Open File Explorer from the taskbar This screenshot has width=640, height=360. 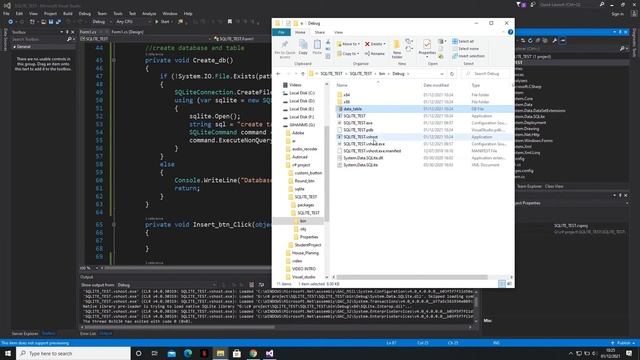click(x=220, y=353)
